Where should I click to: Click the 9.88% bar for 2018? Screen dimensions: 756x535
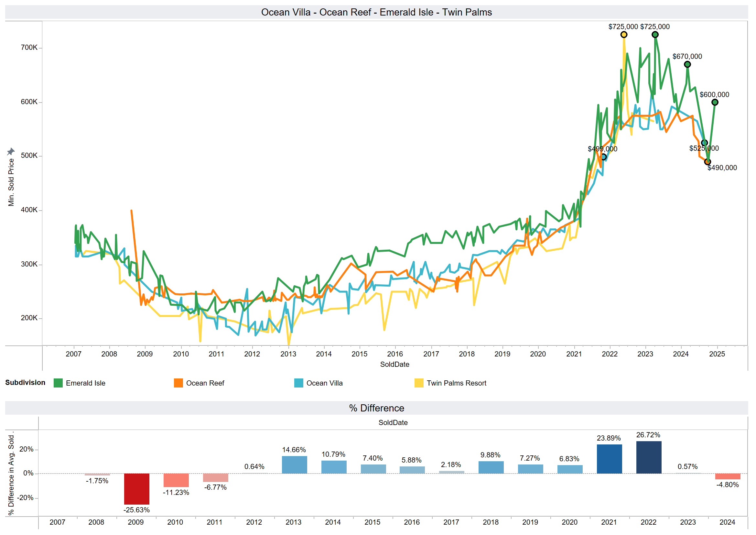click(x=491, y=468)
